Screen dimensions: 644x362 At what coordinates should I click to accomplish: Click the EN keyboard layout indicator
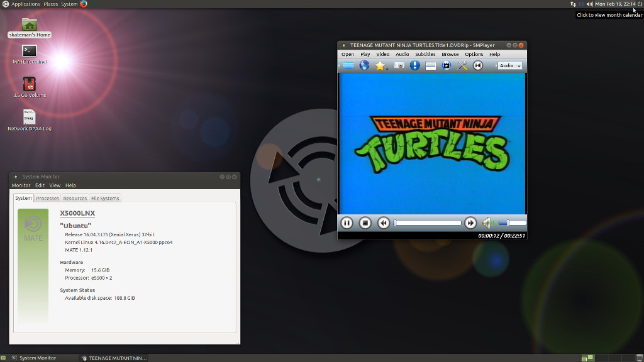pos(581,4)
